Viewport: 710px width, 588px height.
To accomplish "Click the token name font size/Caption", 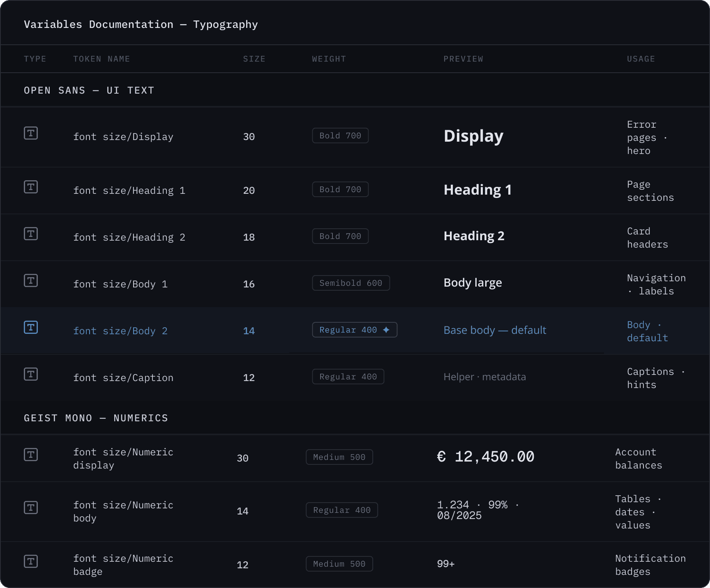I will 123,378.
